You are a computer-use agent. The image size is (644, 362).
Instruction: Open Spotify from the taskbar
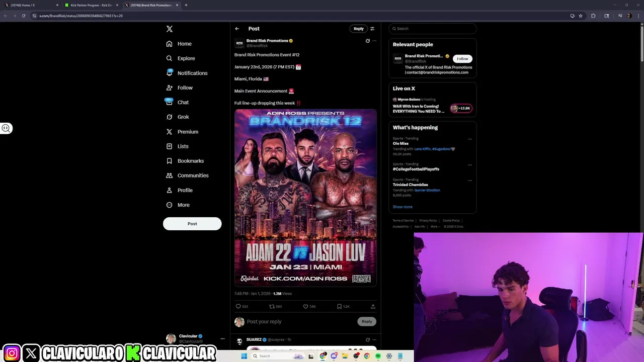pyautogui.click(x=378, y=356)
